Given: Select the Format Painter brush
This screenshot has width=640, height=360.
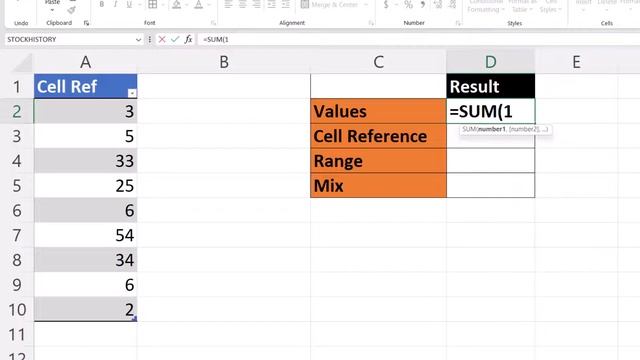Looking at the screenshot, I should [x=71, y=11].
